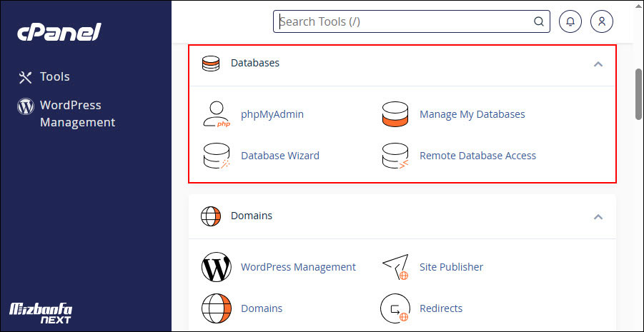Click the Manage My Databases icon

395,114
